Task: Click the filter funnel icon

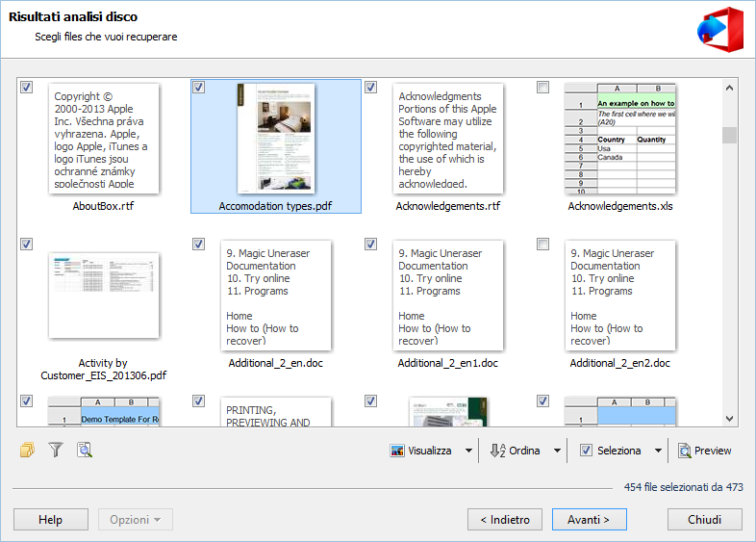Action: [x=56, y=450]
